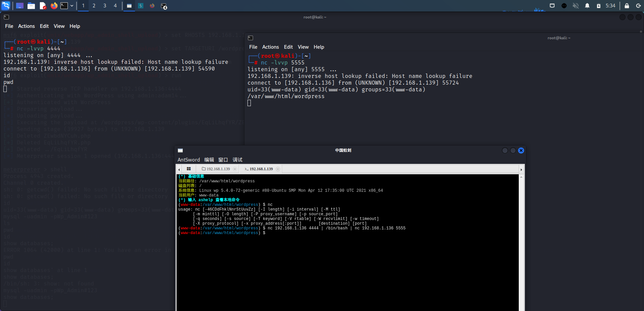Open the 调试 menu in AntSword
The height and width of the screenshot is (311, 644).
[237, 160]
